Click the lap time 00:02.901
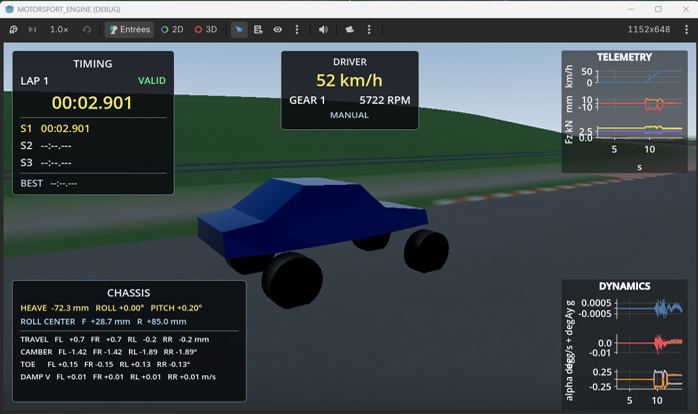The height and width of the screenshot is (414, 698). (92, 103)
